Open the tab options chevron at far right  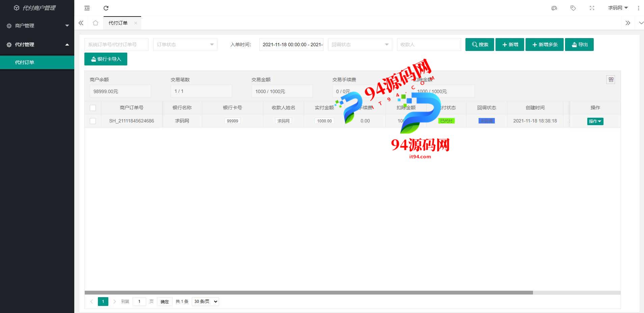point(641,23)
